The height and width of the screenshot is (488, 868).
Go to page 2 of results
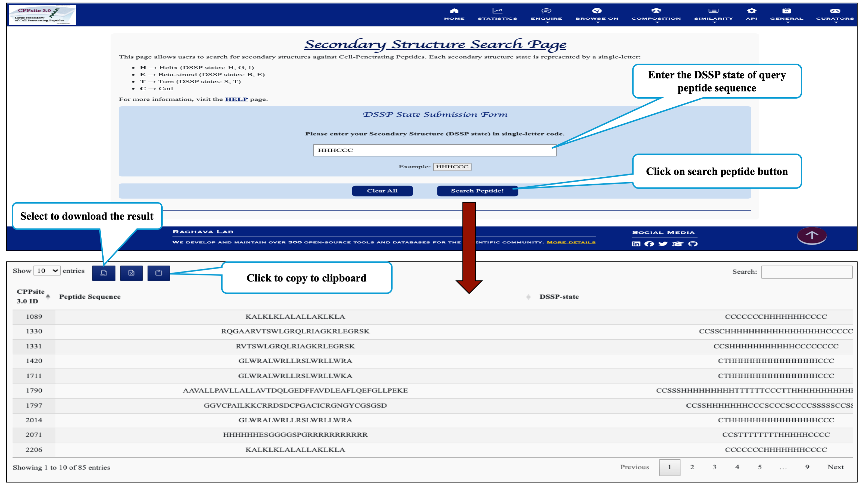(692, 467)
